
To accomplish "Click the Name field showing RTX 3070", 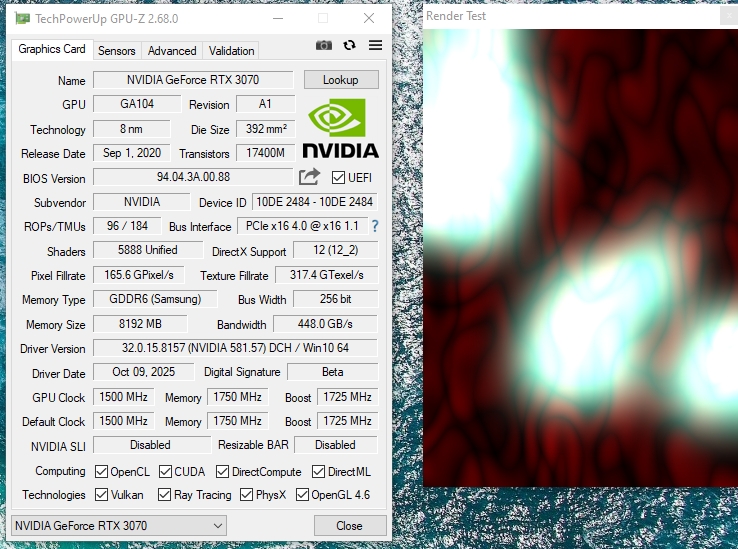I will (193, 80).
